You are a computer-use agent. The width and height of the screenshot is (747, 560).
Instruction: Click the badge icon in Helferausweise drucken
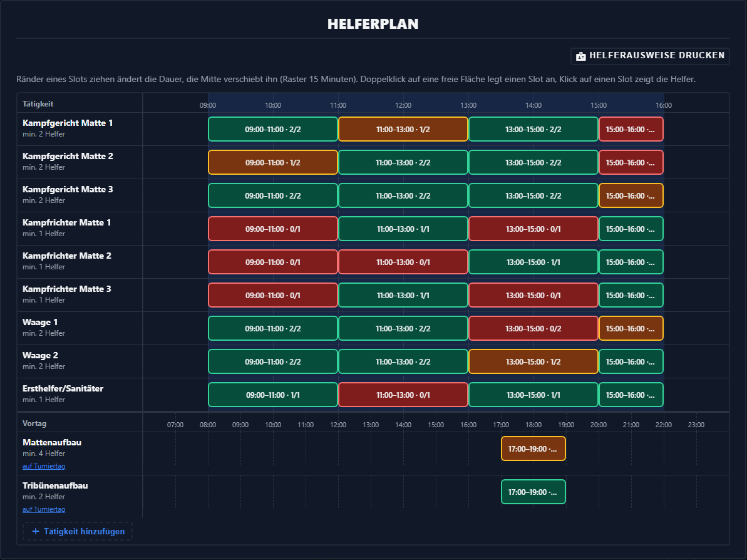580,56
